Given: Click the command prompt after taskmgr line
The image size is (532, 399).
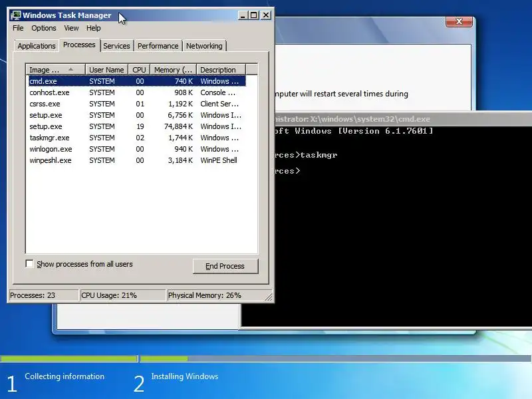Looking at the screenshot, I should pyautogui.click(x=287, y=171).
